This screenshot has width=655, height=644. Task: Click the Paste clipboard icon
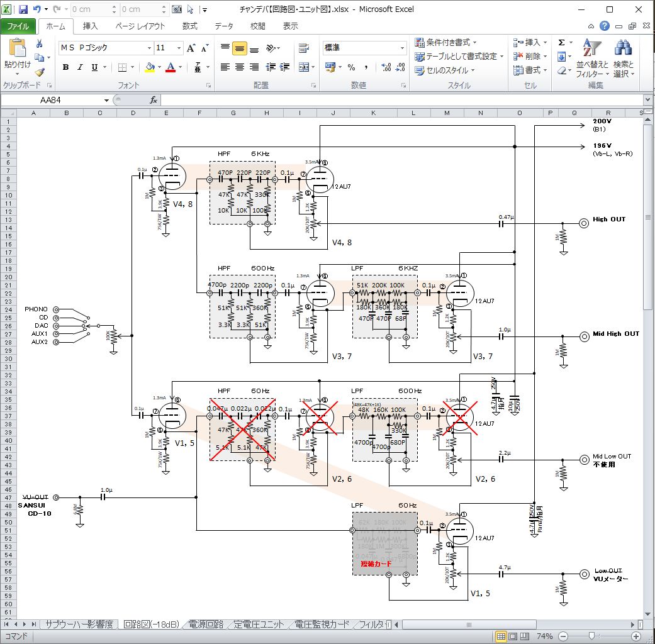coord(17,48)
